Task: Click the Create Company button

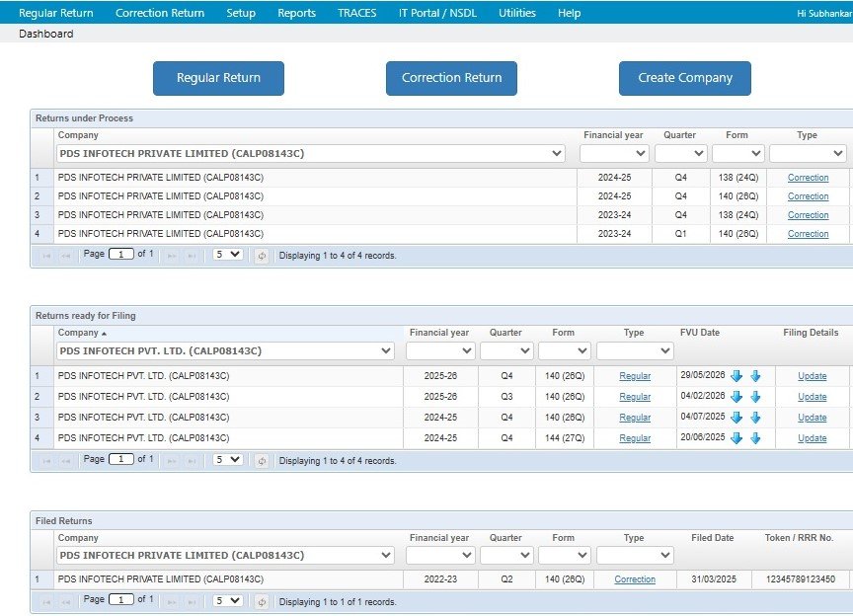Action: pos(685,78)
